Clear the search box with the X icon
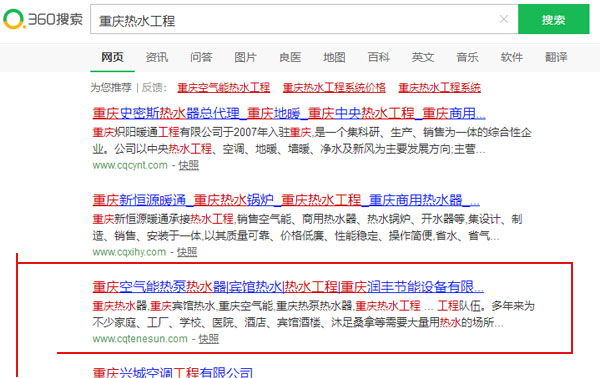Screen dimensions: 600x378 coord(504,19)
